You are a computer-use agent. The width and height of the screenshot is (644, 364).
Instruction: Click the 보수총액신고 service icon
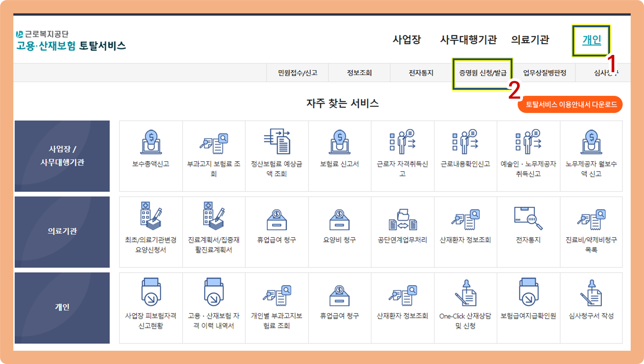tap(151, 143)
